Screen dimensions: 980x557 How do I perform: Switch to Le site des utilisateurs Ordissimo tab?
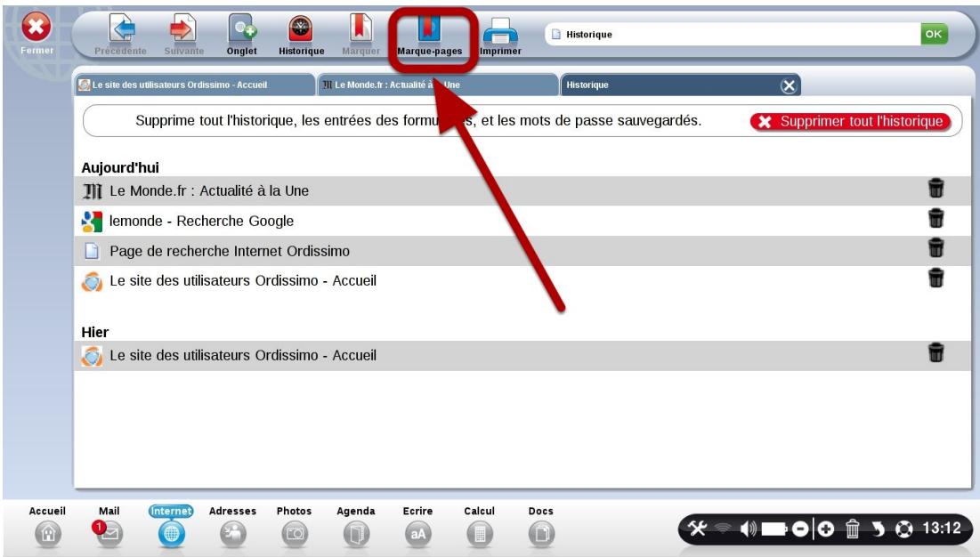click(x=195, y=85)
